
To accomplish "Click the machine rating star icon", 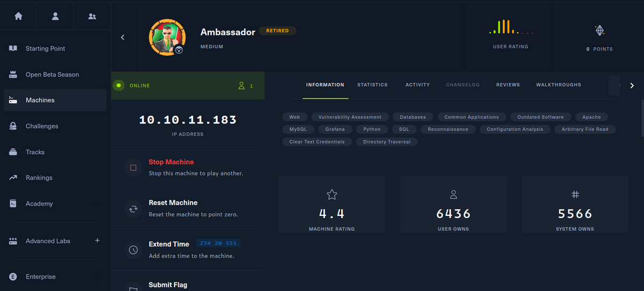I will point(332,194).
